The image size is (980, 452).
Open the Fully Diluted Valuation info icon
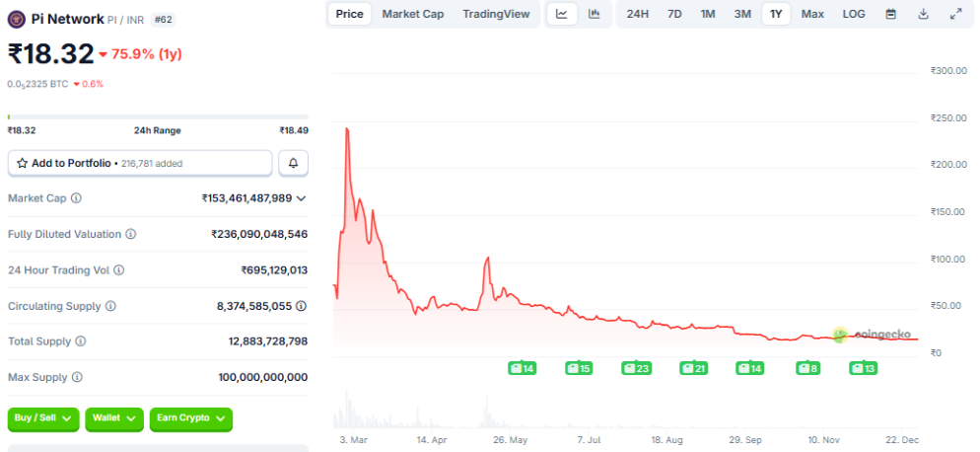click(131, 234)
